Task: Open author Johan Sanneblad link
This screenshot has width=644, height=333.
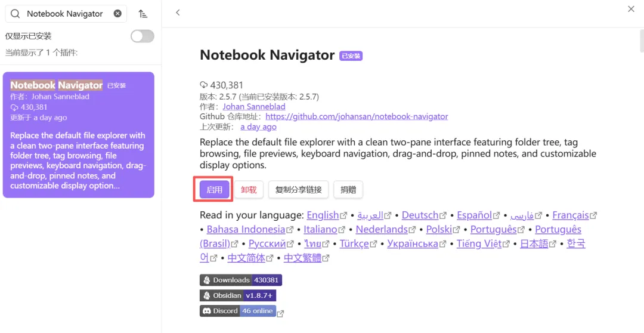Action: pos(254,106)
